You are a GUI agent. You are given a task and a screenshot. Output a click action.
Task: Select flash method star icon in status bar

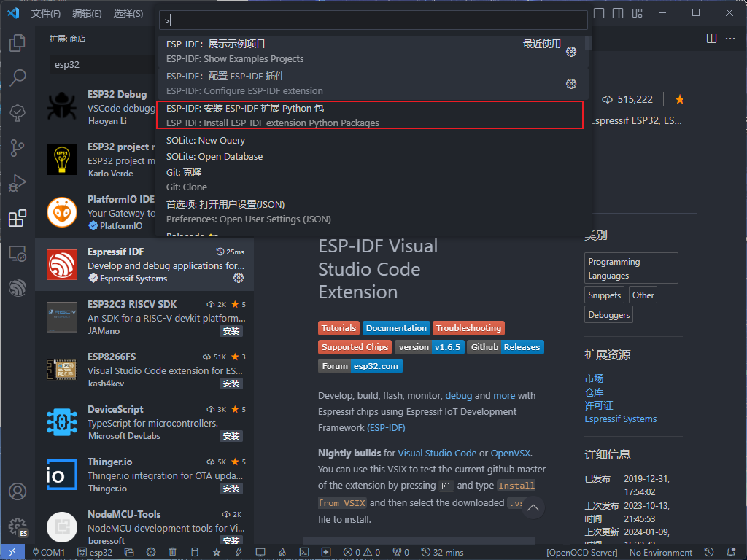(x=217, y=553)
